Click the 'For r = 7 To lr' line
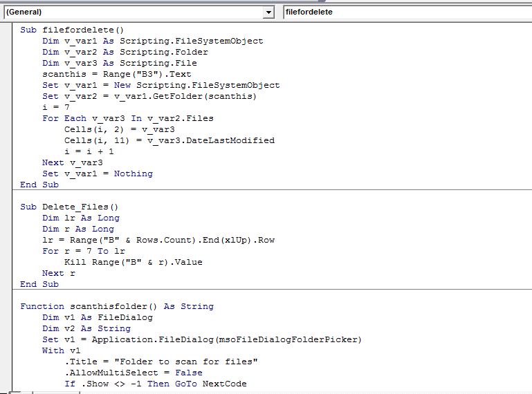 [x=84, y=251]
